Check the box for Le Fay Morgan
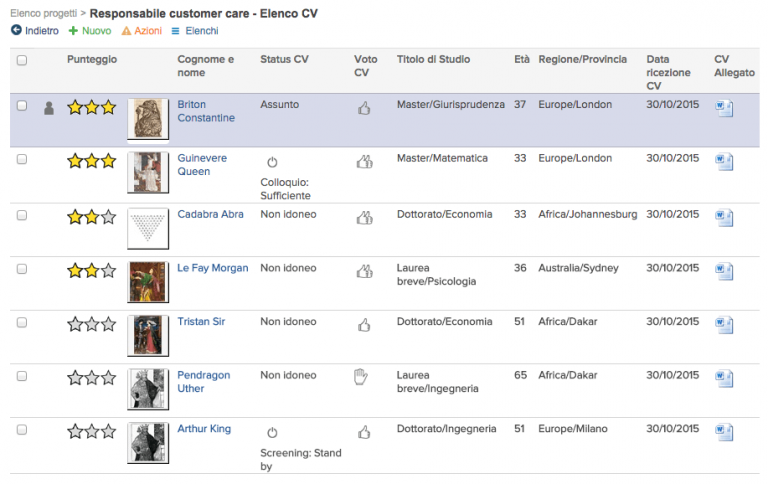The image size is (768, 484). pyautogui.click(x=22, y=269)
